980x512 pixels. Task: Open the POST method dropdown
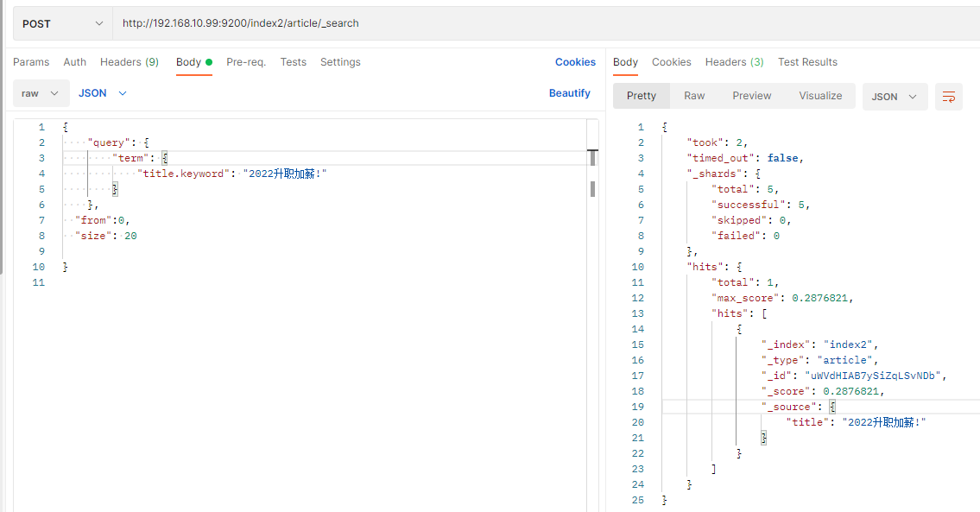(x=62, y=24)
